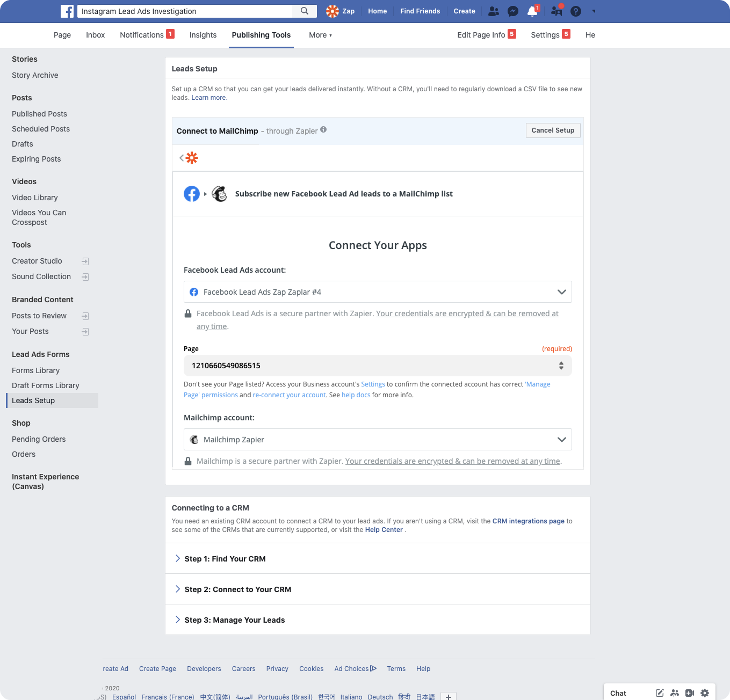Open Published Posts in sidebar
The image size is (730, 700).
tap(39, 114)
